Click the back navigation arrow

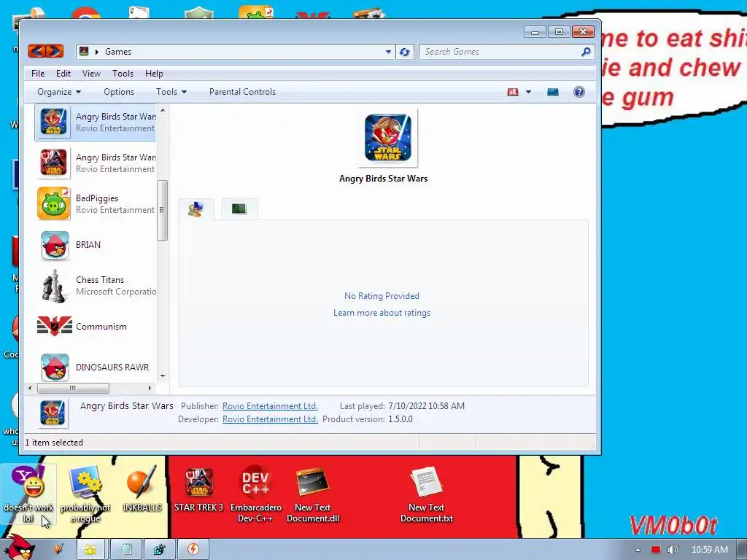tap(36, 50)
